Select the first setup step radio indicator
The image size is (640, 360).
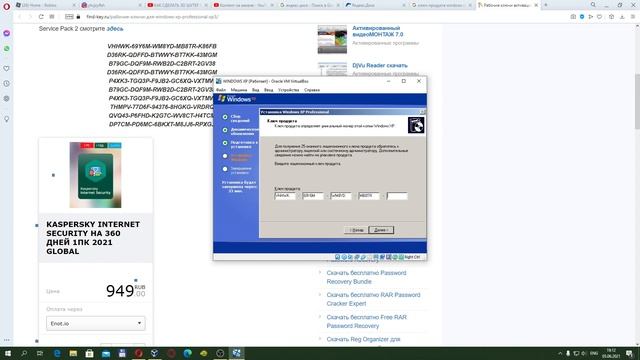coord(225,117)
